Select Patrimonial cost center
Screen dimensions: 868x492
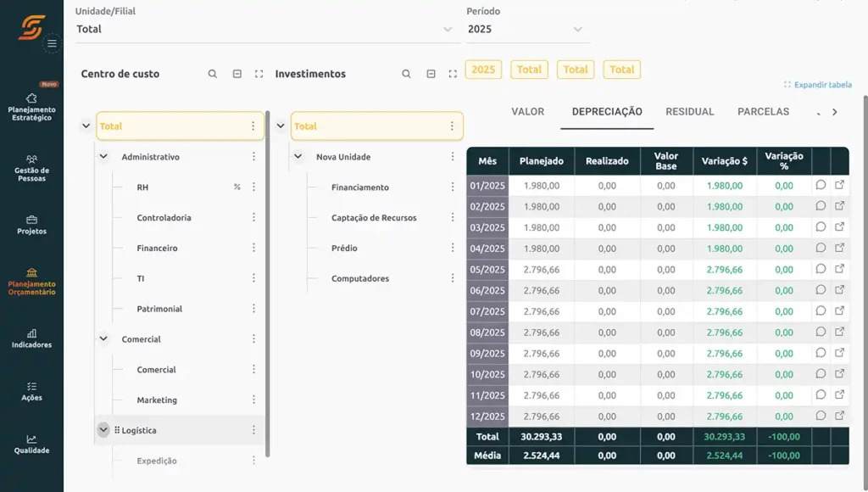pos(159,309)
